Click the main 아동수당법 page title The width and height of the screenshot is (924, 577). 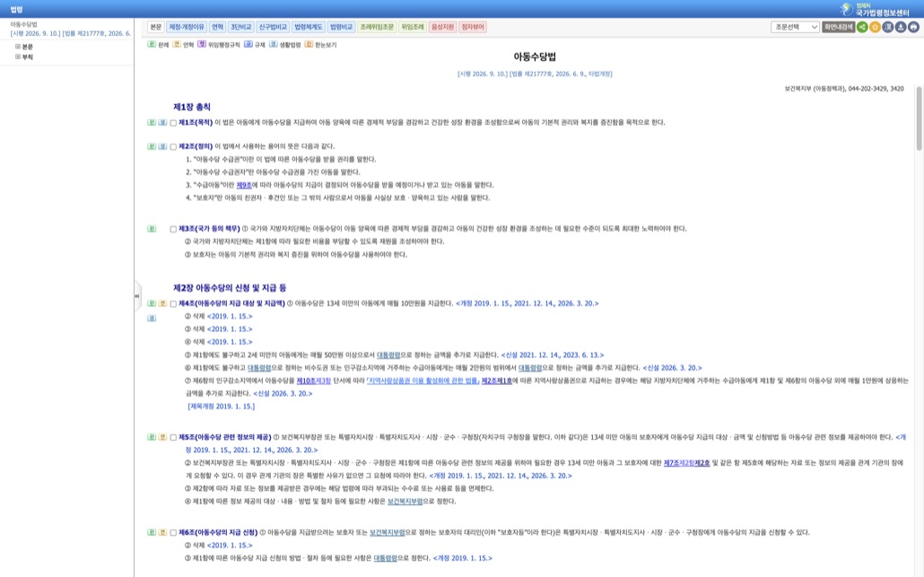pyautogui.click(x=535, y=57)
